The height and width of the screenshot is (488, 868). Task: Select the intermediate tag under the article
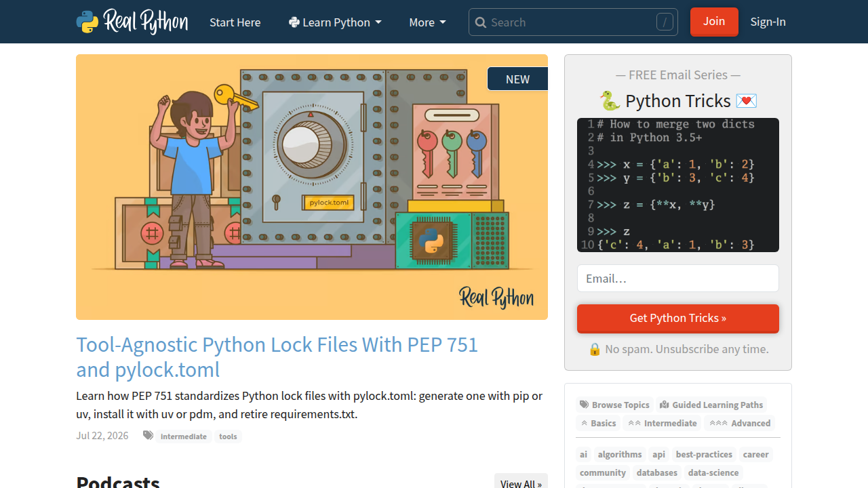(x=184, y=436)
